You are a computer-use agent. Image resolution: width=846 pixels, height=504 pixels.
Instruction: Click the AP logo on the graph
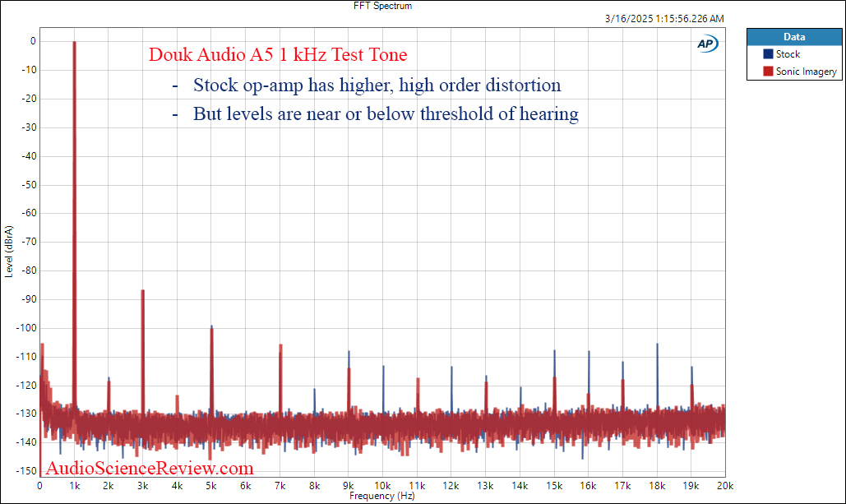pos(707,44)
